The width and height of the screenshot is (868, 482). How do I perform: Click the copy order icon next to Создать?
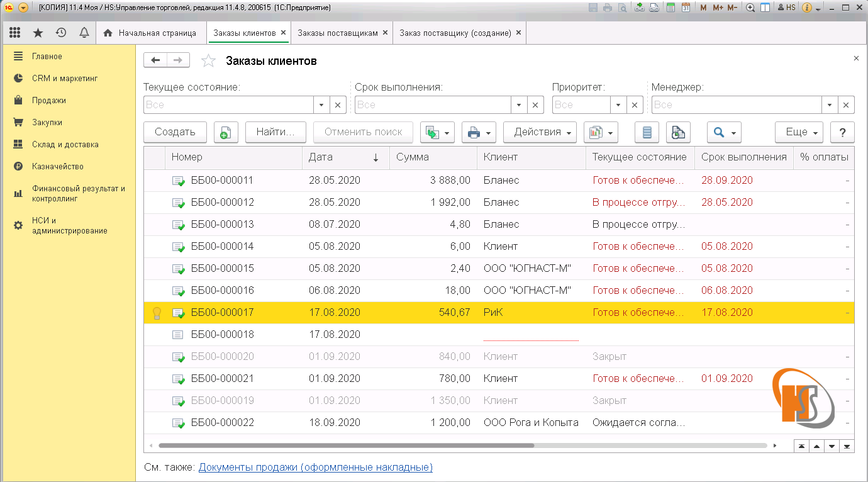click(x=226, y=132)
